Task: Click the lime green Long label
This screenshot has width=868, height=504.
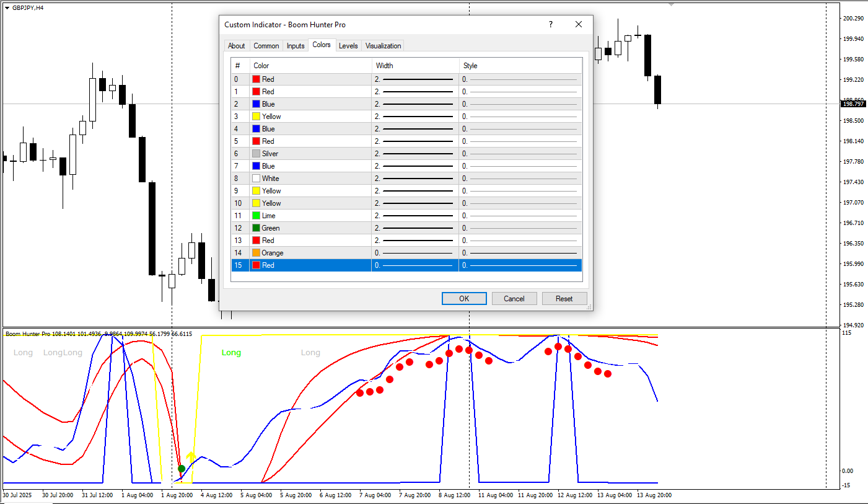Action: (231, 353)
